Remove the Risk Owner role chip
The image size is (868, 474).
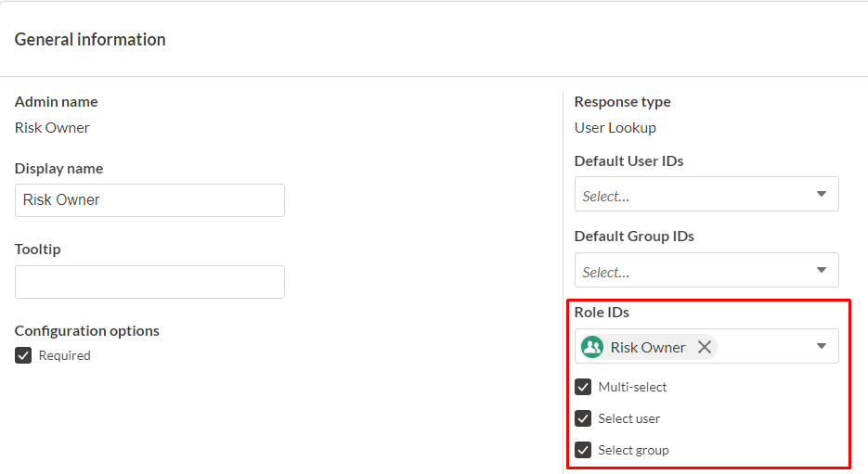704,347
